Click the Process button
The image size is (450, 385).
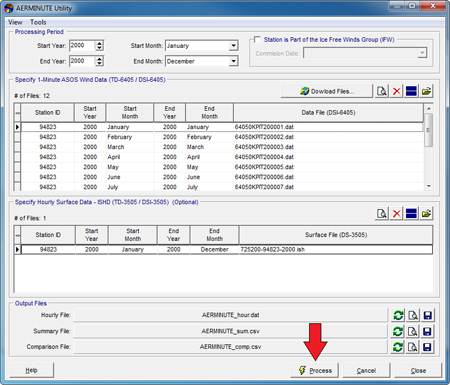click(314, 370)
